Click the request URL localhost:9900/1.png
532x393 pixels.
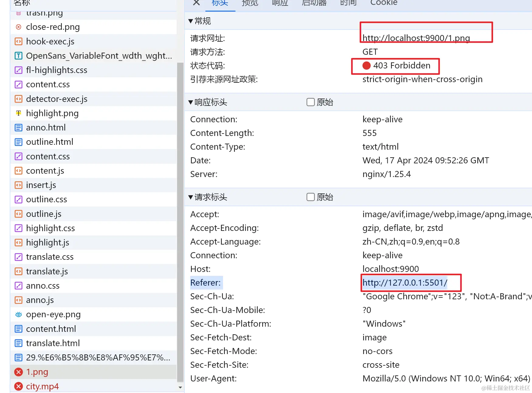point(416,38)
